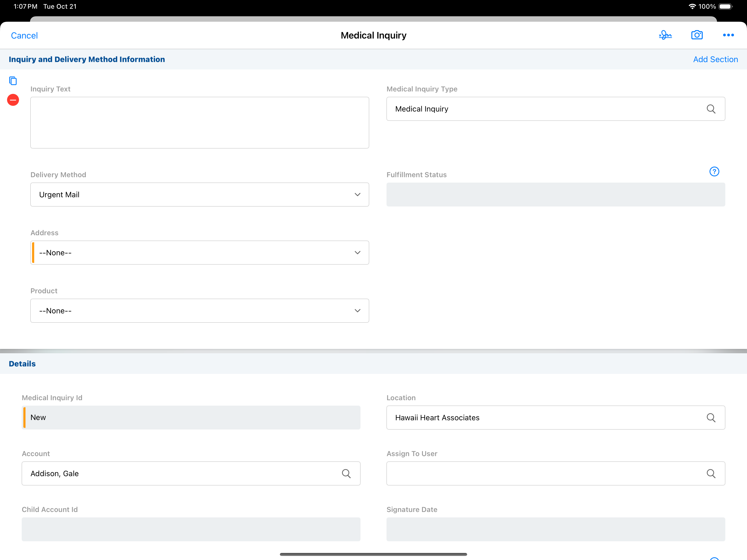This screenshot has height=560, width=747.
Task: Remove section with red minus icon
Action: pos(13,100)
